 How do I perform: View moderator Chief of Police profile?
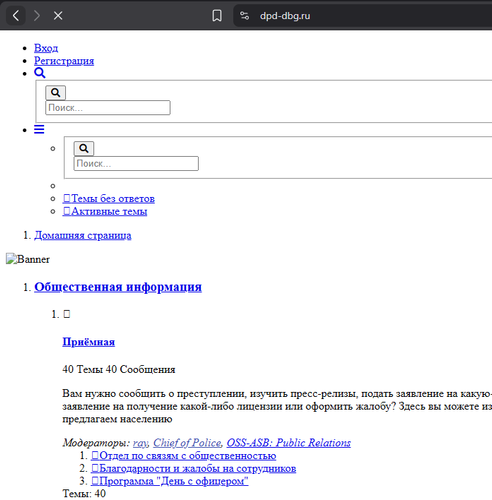(187, 443)
